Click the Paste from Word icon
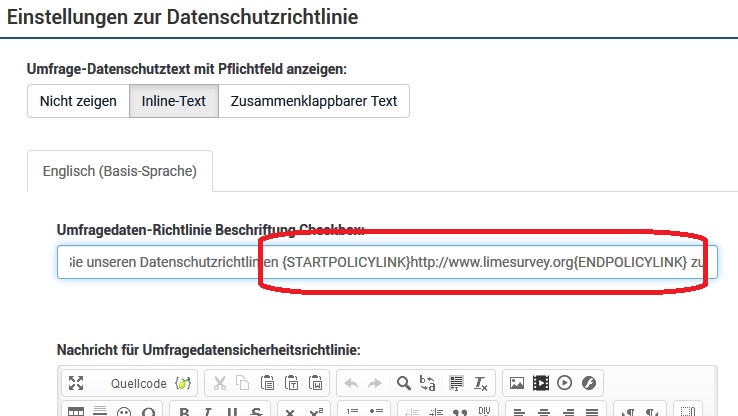 coord(315,382)
